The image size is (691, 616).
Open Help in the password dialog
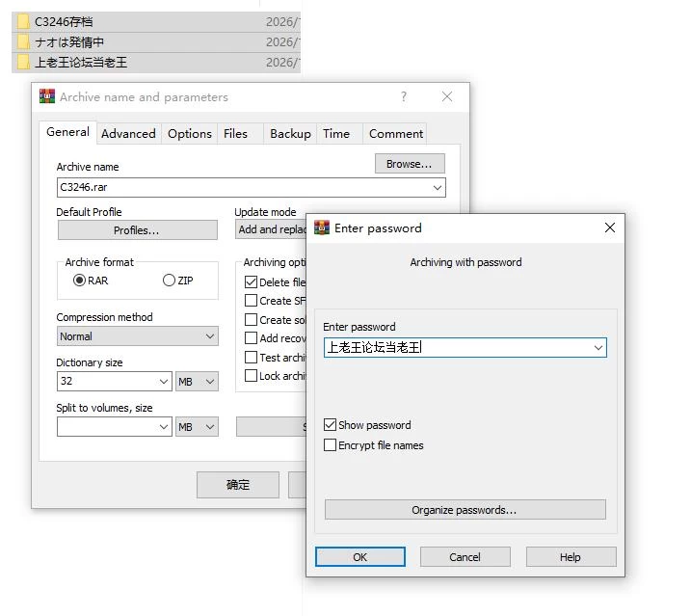(x=571, y=557)
